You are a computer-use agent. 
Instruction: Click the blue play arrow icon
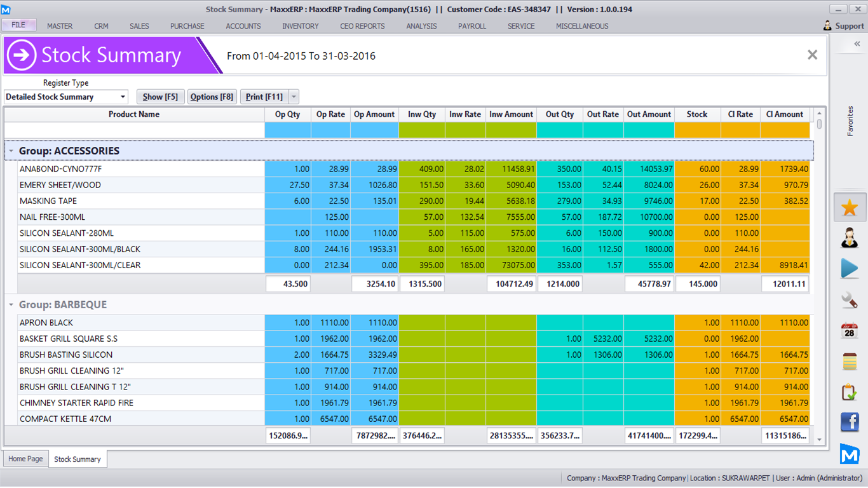(850, 268)
